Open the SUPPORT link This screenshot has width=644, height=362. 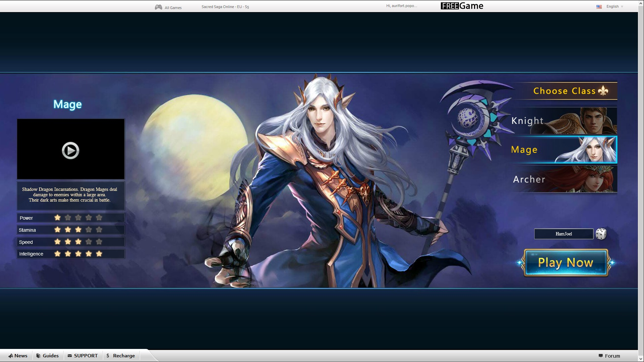pyautogui.click(x=82, y=356)
